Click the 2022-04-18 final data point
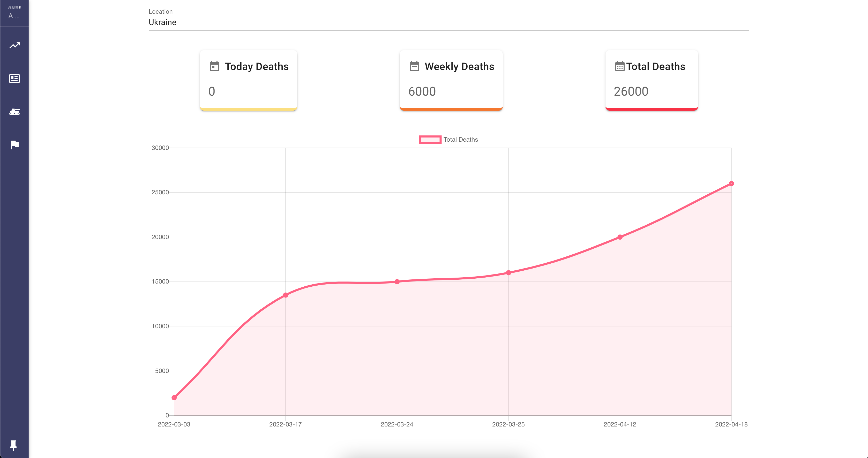 click(x=731, y=184)
